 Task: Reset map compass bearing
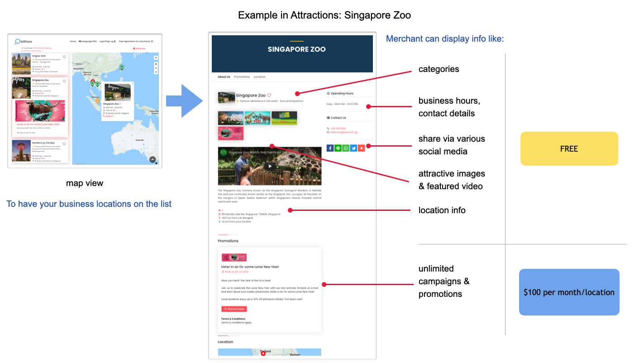(156, 72)
